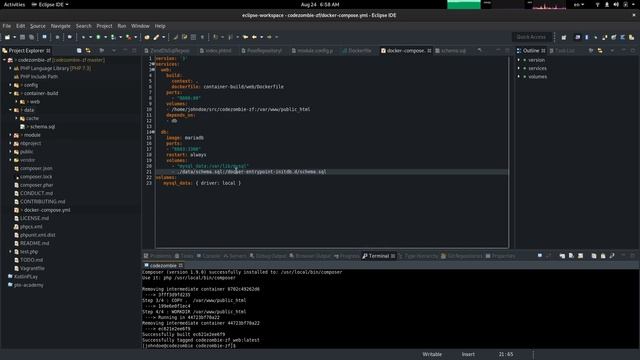
Task: Click the Outline view link icon
Action: pyautogui.click(x=600, y=51)
